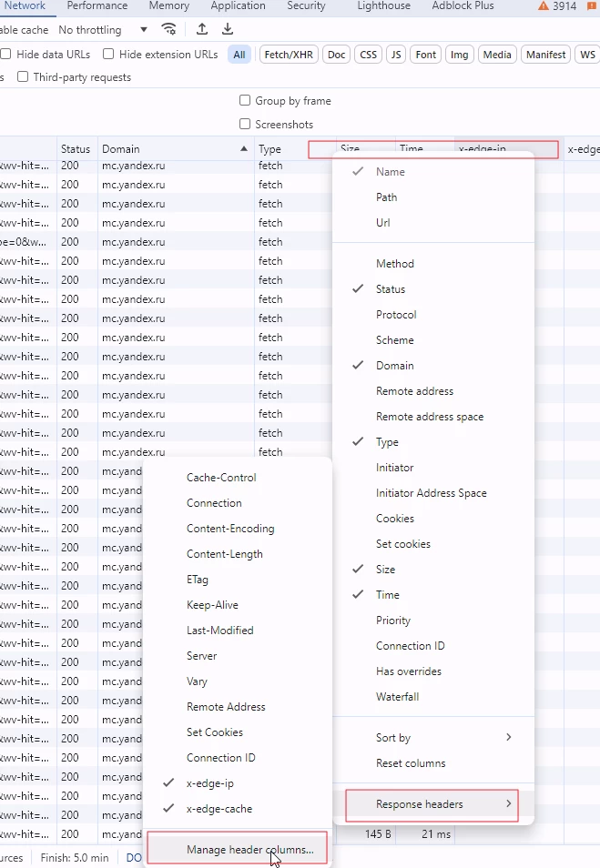Viewport: 600px width, 868px height.
Task: Switch to the Memory tab
Action: click(x=169, y=6)
